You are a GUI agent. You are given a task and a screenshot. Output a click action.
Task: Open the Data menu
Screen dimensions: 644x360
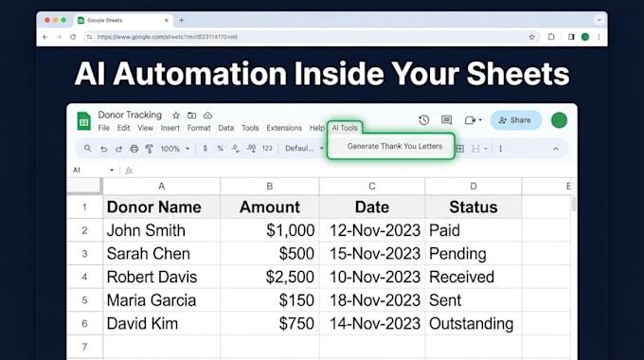pyautogui.click(x=226, y=128)
